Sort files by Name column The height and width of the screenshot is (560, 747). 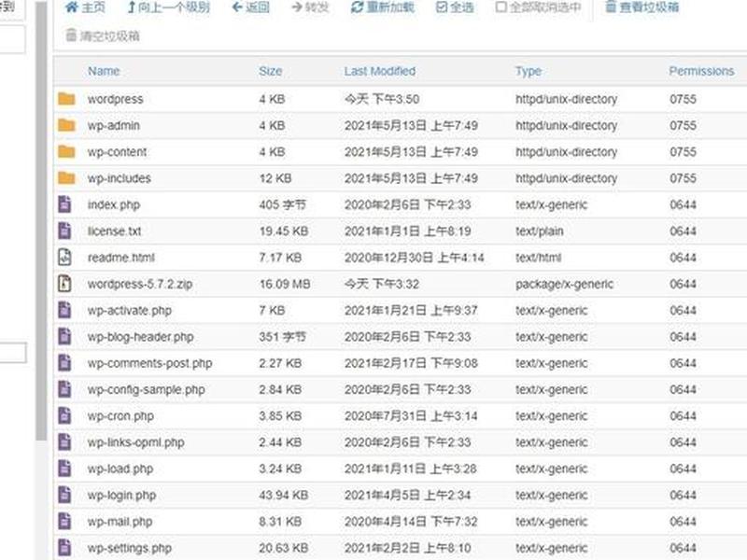[104, 72]
